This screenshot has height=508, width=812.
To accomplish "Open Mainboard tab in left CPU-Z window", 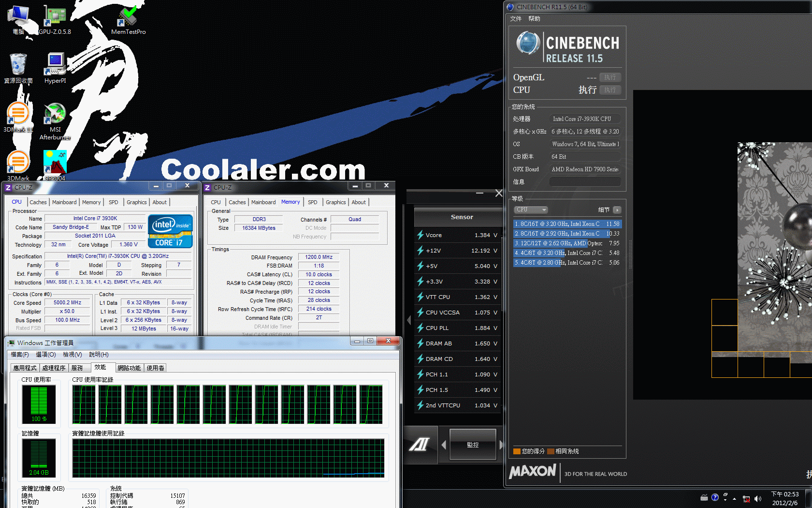I will pyautogui.click(x=64, y=202).
